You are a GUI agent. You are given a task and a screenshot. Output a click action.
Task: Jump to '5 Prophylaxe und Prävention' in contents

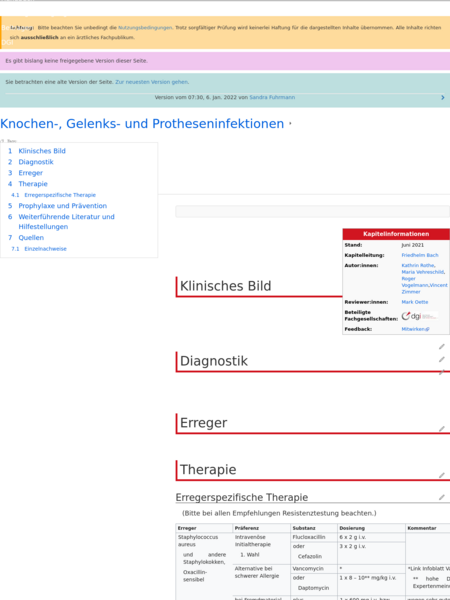pyautogui.click(x=57, y=206)
